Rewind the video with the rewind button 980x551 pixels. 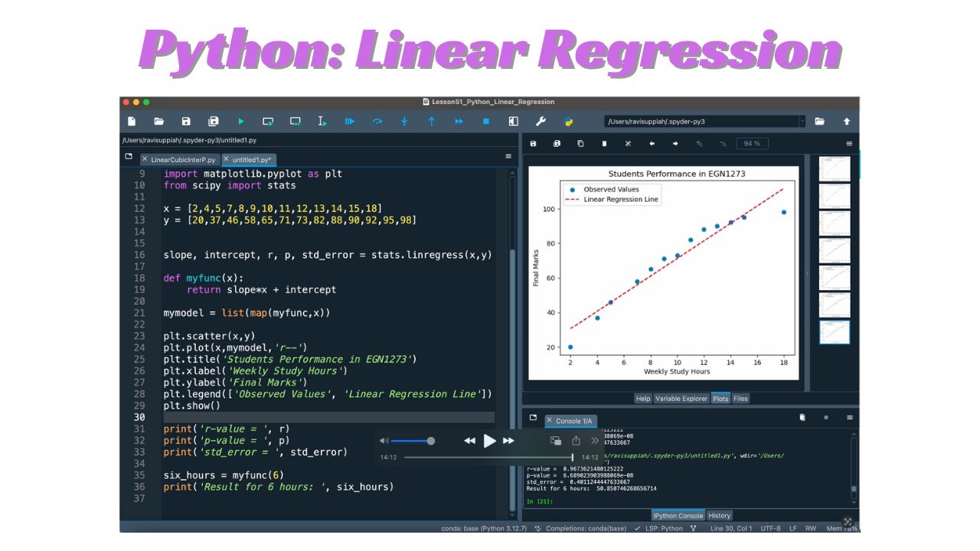click(470, 441)
